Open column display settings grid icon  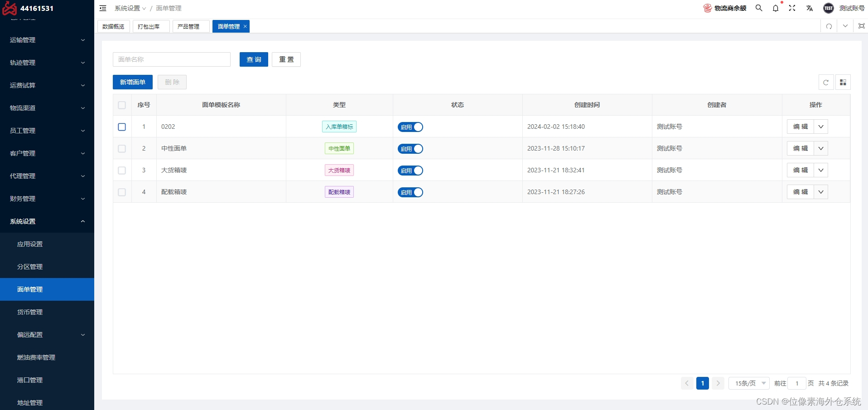(843, 82)
